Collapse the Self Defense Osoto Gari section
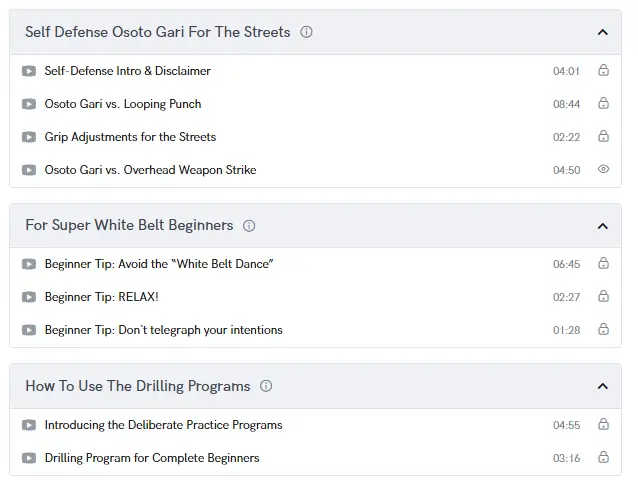Screen dimensions: 638x490 pyautogui.click(x=602, y=32)
